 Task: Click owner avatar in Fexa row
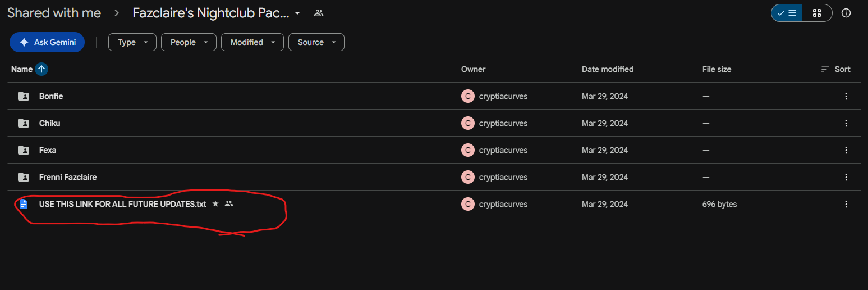click(x=468, y=150)
